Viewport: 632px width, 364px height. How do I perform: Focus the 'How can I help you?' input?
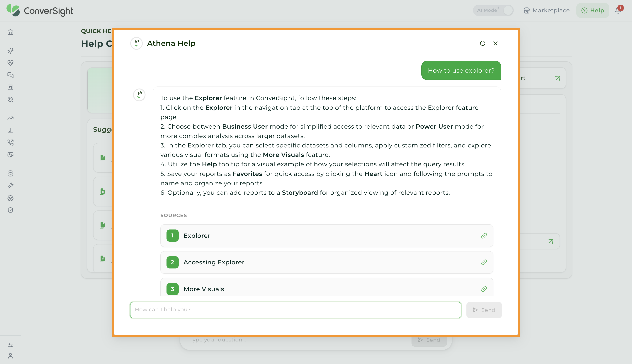[x=295, y=310]
